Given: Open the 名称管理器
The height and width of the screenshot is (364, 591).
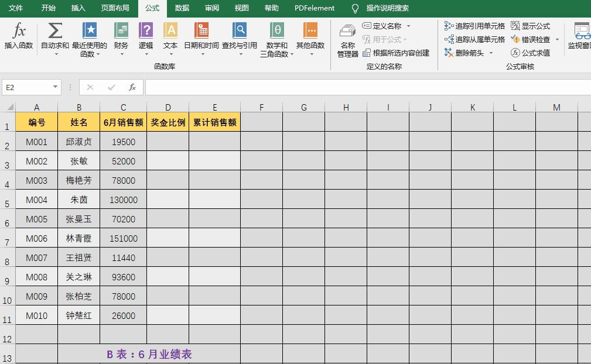Looking at the screenshot, I should [x=347, y=41].
